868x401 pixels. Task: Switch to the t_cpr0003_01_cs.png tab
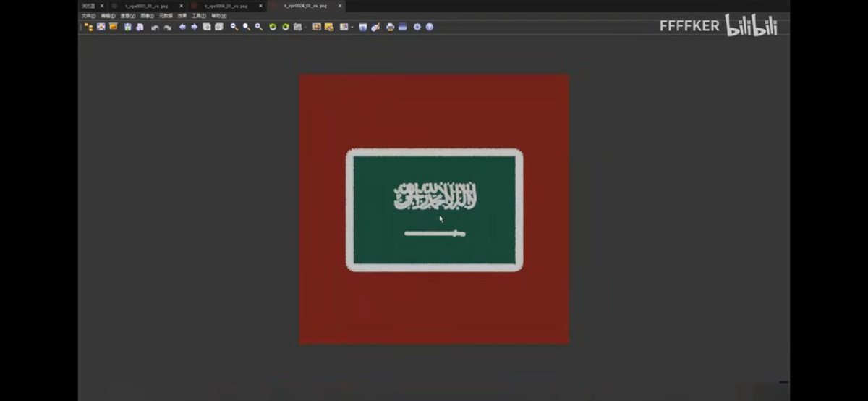tap(147, 6)
